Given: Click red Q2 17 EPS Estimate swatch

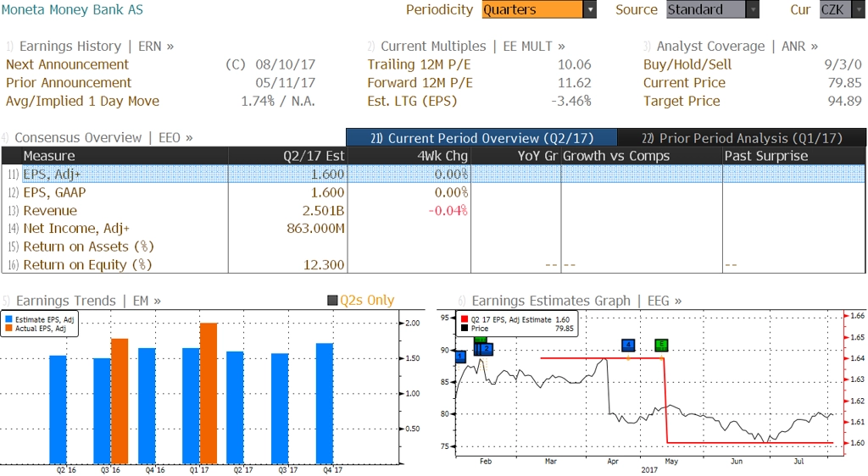Looking at the screenshot, I should [x=465, y=319].
